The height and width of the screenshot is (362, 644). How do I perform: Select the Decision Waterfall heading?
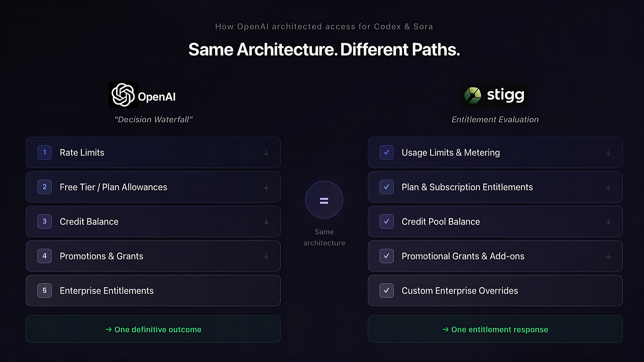click(x=153, y=119)
